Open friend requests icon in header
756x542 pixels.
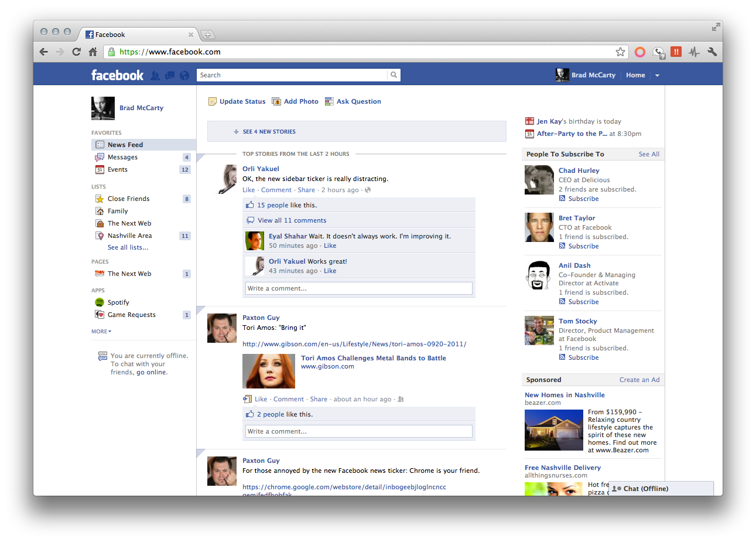pos(155,76)
